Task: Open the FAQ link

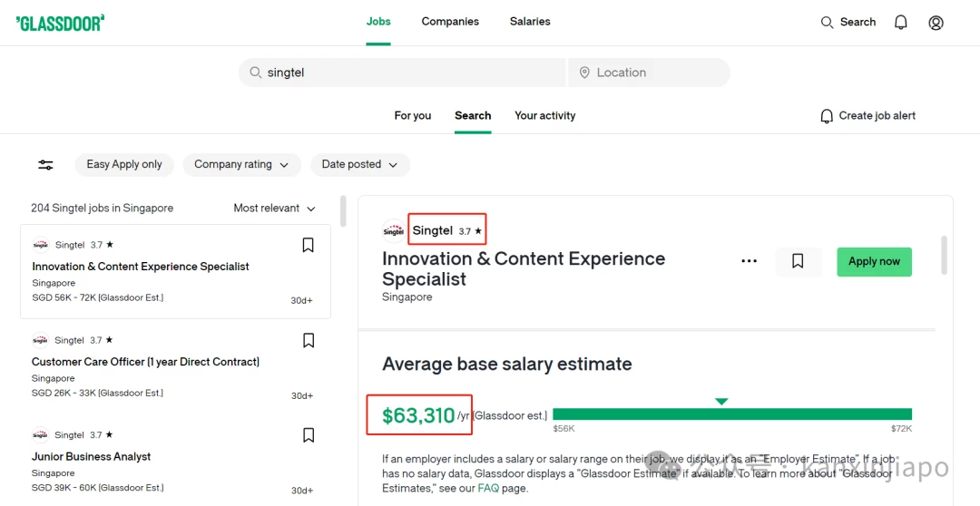Action: tap(488, 489)
